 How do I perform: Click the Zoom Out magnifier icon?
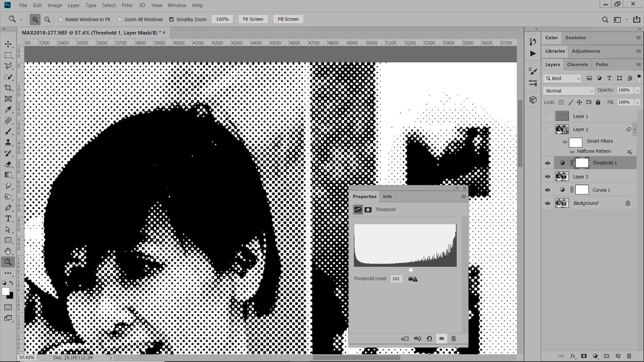47,19
